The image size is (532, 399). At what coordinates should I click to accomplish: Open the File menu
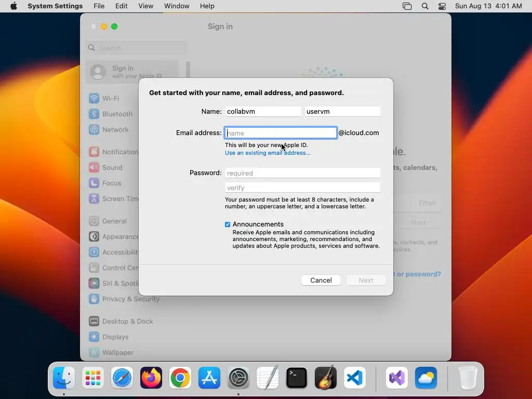tap(99, 6)
